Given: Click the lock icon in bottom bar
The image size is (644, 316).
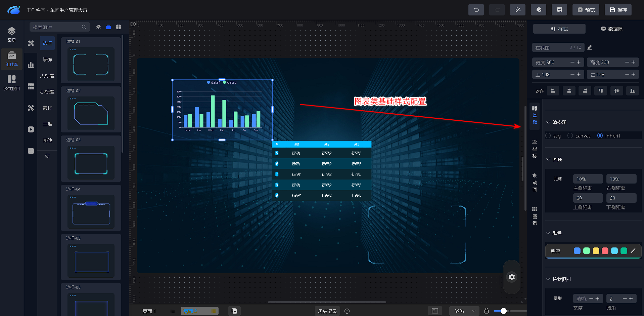Looking at the screenshot, I should [486, 311].
